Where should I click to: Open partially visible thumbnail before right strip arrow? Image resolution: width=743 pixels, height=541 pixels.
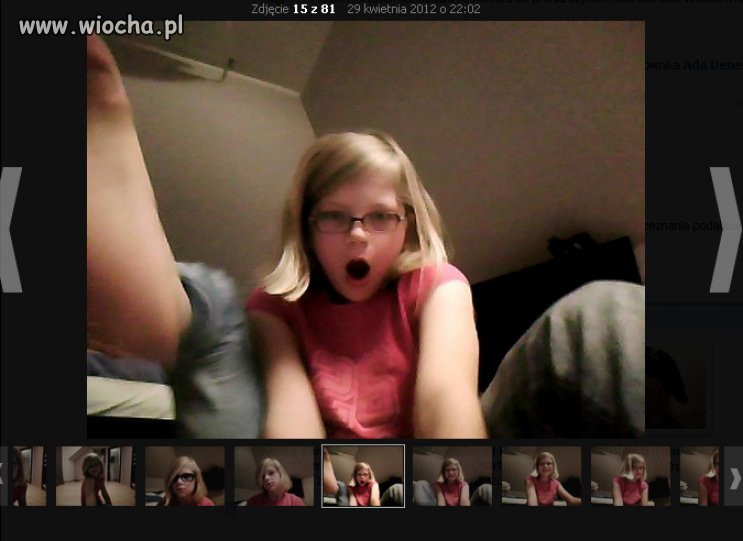pos(699,476)
